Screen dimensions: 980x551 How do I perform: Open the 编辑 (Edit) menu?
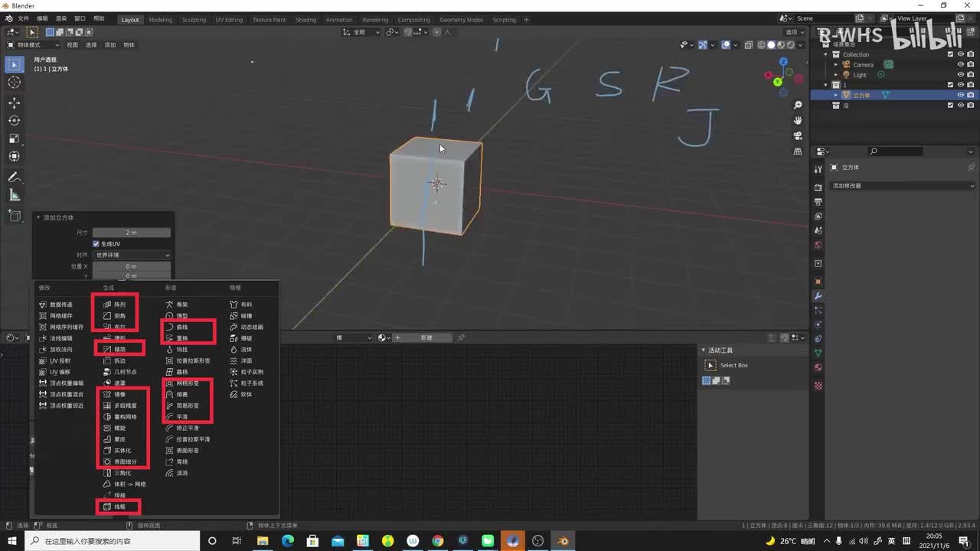tap(42, 19)
